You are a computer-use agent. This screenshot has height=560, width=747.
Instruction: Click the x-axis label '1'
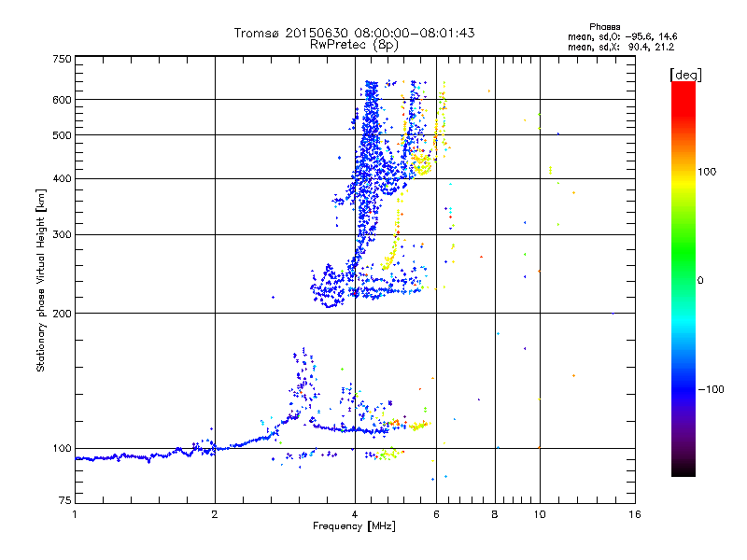tap(75, 514)
